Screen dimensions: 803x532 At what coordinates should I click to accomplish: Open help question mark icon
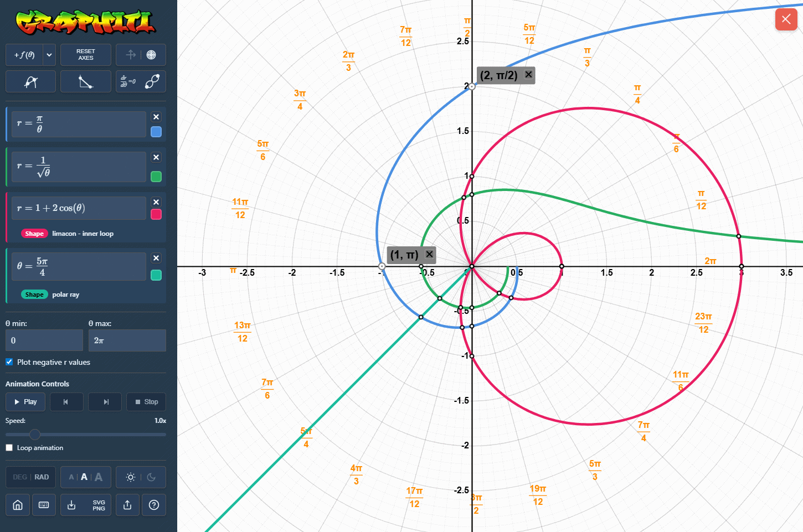pyautogui.click(x=154, y=505)
